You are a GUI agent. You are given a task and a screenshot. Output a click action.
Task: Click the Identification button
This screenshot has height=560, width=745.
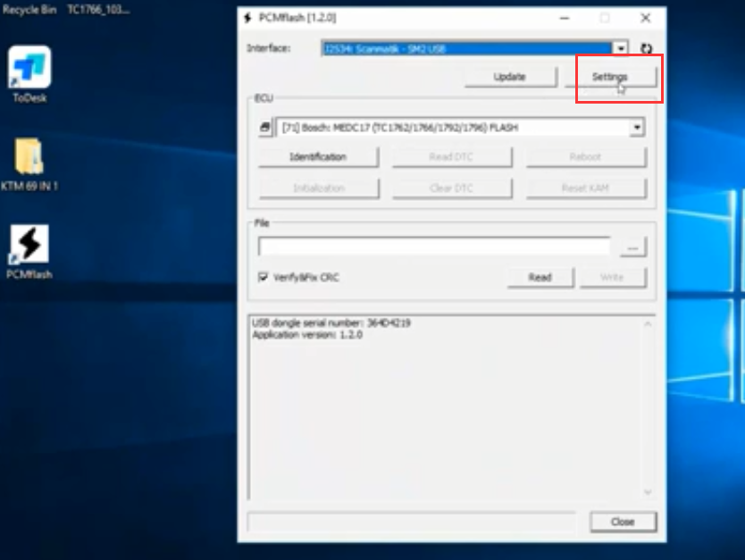(x=318, y=156)
